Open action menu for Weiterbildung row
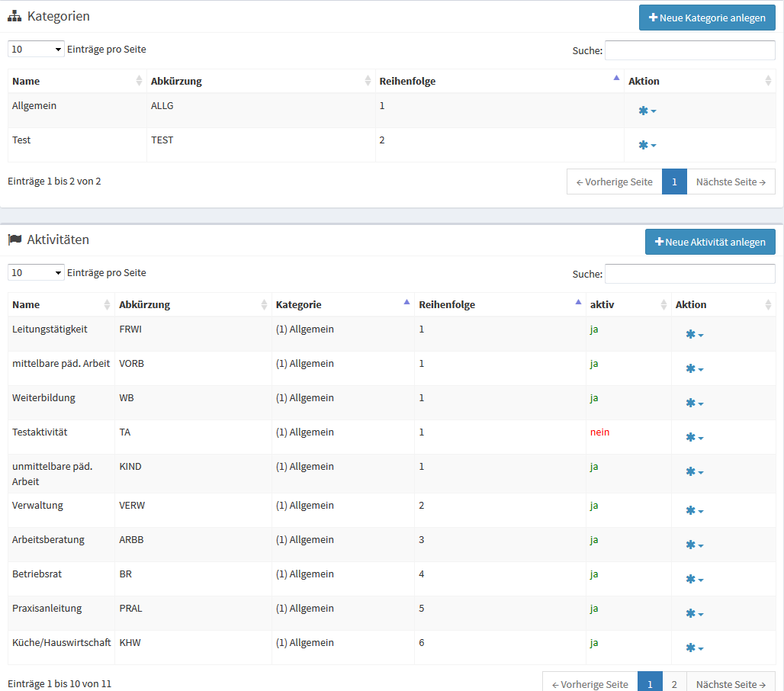Viewport: 784px width, 691px height. pyautogui.click(x=694, y=403)
